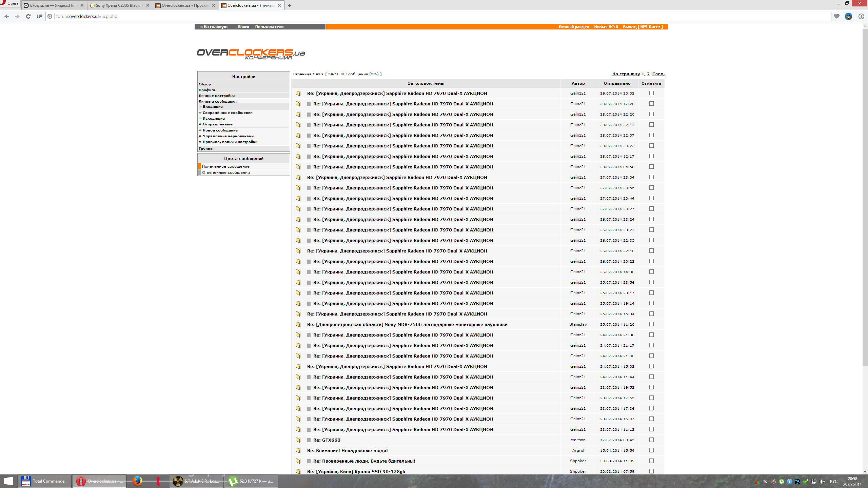Viewport: 868px width, 488px height.
Task: Click the folder icon for the 28.07.2014 22:20 message
Action: point(298,114)
